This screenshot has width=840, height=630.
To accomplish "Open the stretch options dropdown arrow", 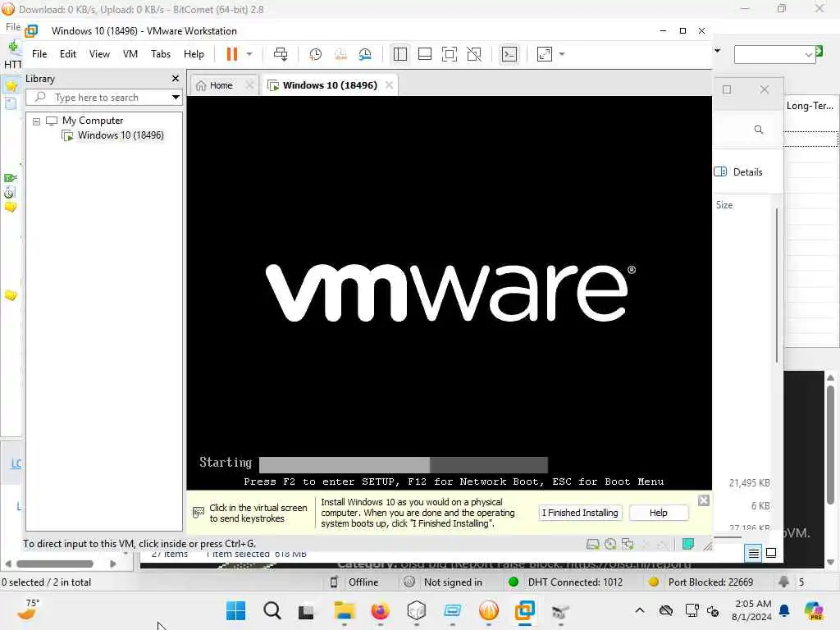I will point(561,54).
